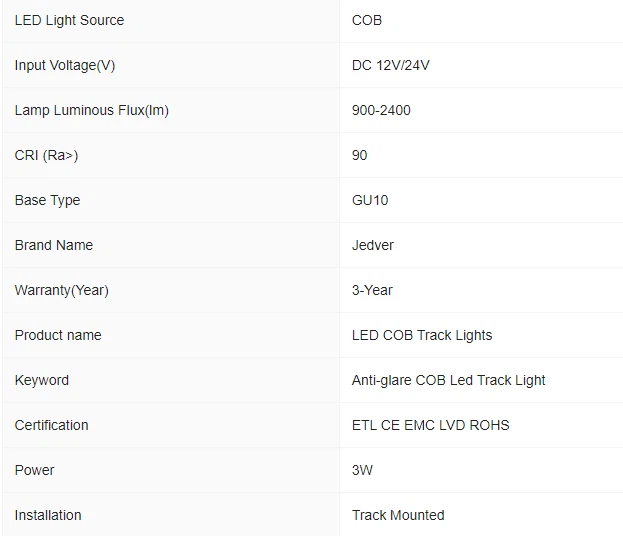Viewport: 623px width, 536px height.
Task: Click the "GU10" base type value
Action: click(x=370, y=200)
